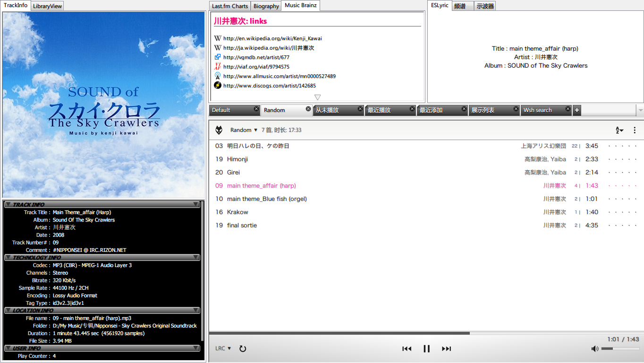Open the en.wikipedia.org Kenji_Kawai link
Screen dimensions: 644x363
tap(272, 38)
